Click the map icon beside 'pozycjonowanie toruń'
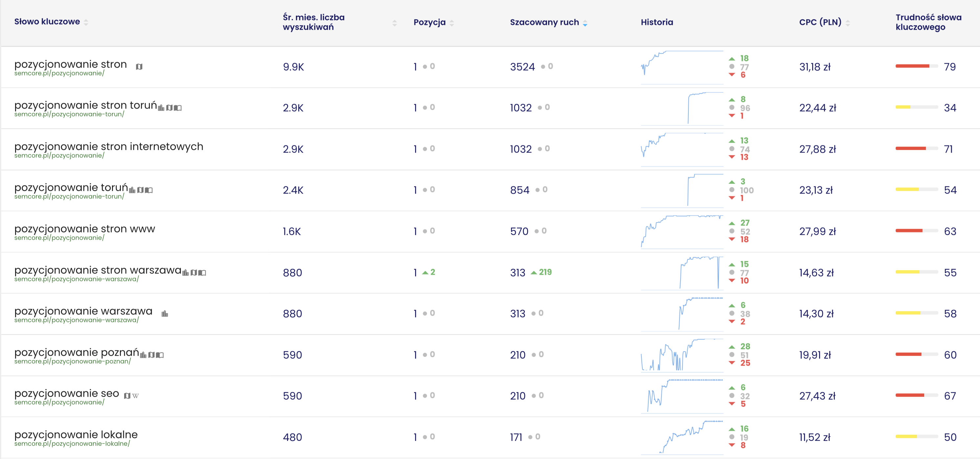Screen dimensions: 980x459 [140, 190]
